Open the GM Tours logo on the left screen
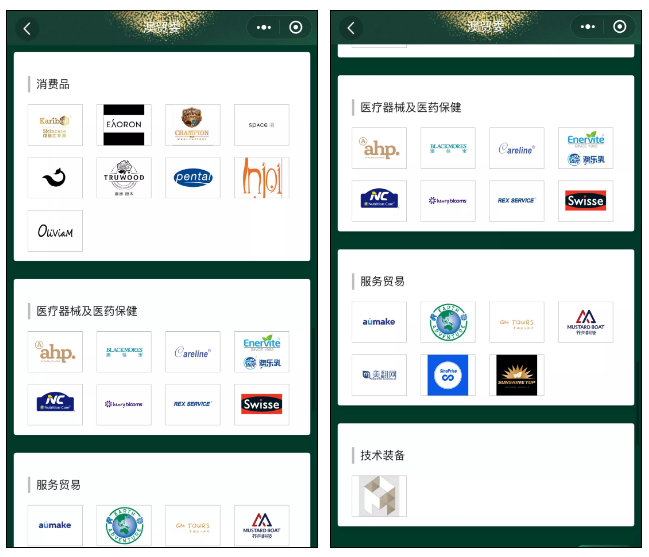This screenshot has width=649, height=557. pos(193,526)
